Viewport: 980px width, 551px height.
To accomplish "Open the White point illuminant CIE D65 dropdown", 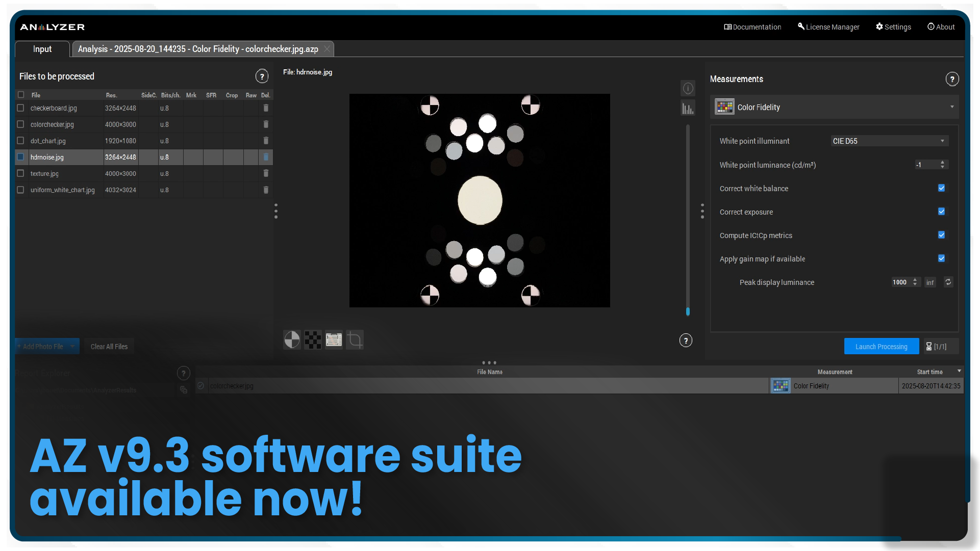I will [x=889, y=141].
